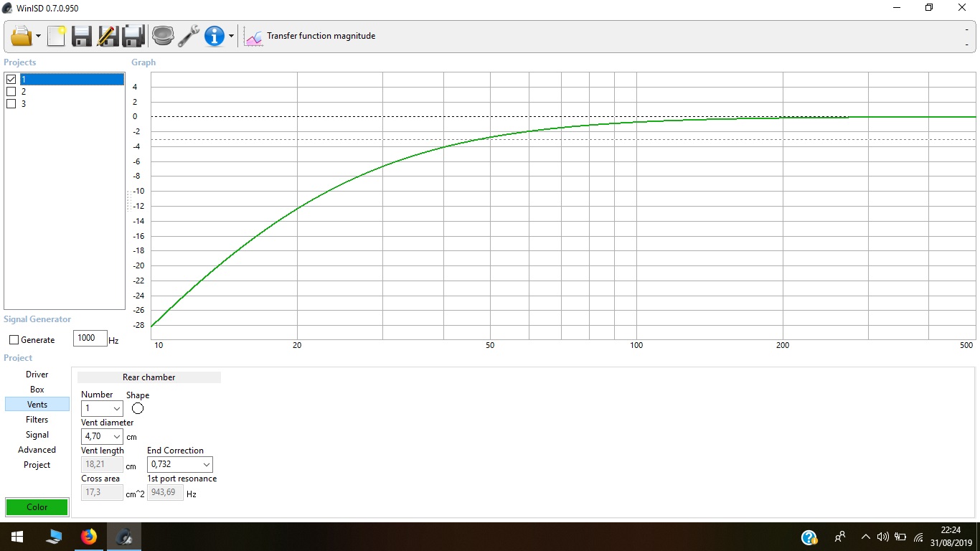Open the laptop icon in taskbar

pyautogui.click(x=54, y=537)
